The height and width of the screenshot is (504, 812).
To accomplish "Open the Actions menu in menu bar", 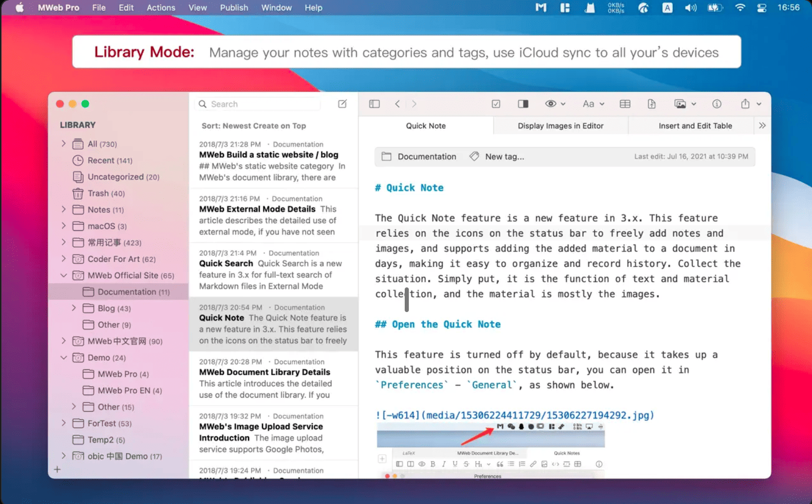I will click(x=161, y=8).
